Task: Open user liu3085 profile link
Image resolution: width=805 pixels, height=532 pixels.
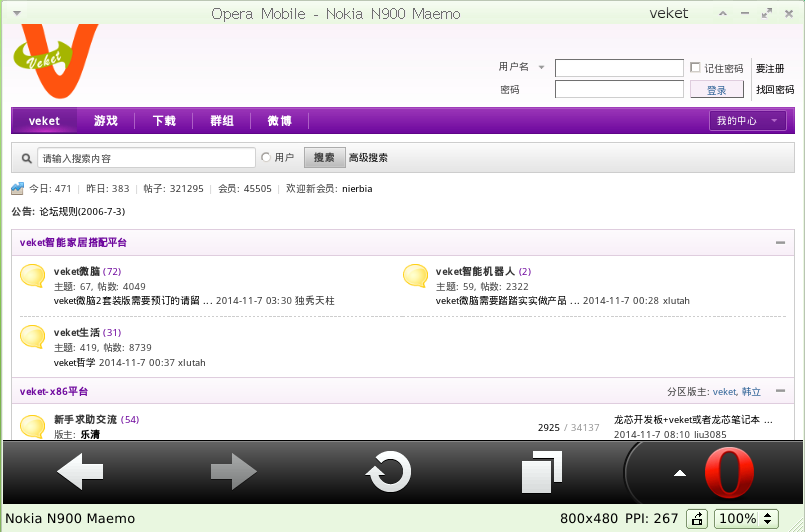Action: tap(710, 434)
